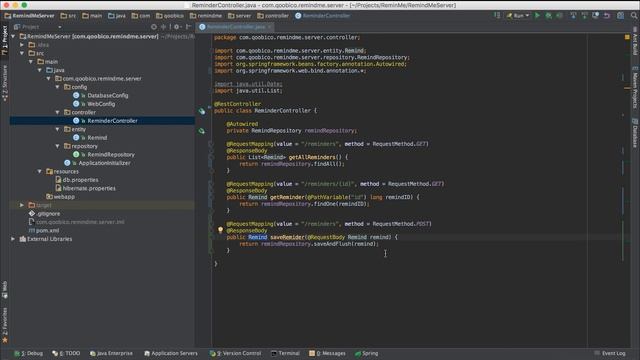Open the Terminal tool window
Image resolution: width=640 pixels, height=360 pixels.
(x=285, y=353)
